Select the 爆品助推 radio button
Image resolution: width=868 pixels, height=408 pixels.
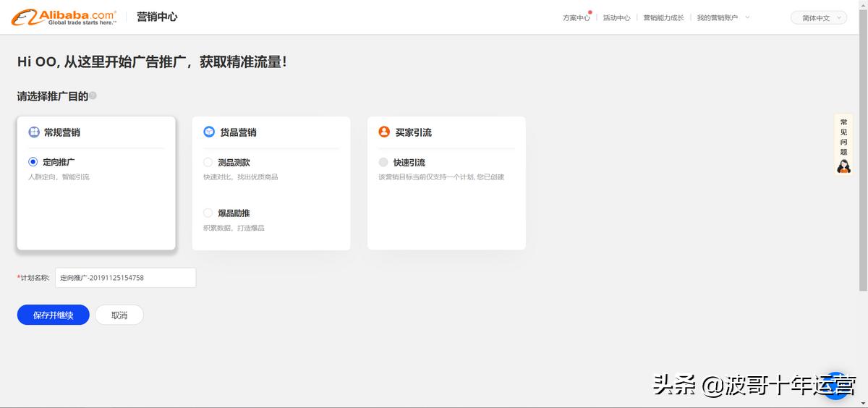click(208, 213)
